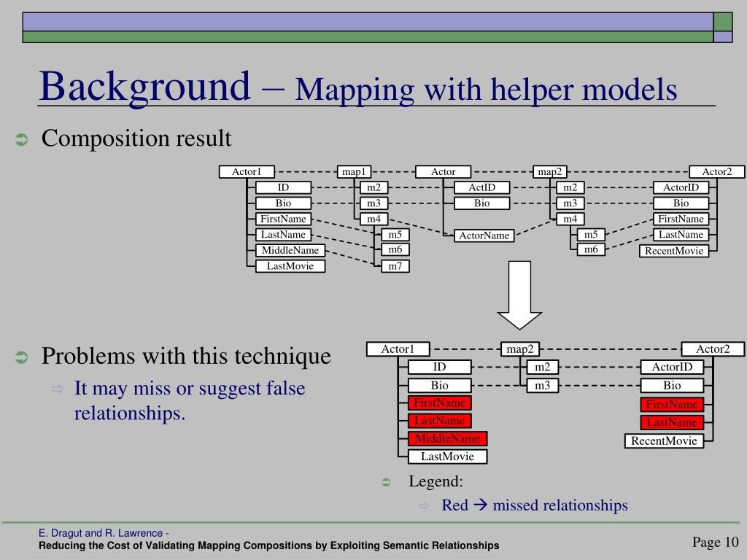Select the red "LastName" box under Actor1
This screenshot has height=560, width=747.
point(440,421)
